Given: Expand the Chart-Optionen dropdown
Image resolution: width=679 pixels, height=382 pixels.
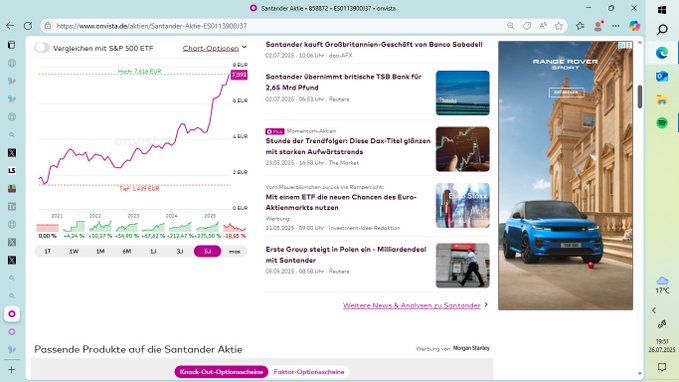Looking at the screenshot, I should (x=215, y=48).
